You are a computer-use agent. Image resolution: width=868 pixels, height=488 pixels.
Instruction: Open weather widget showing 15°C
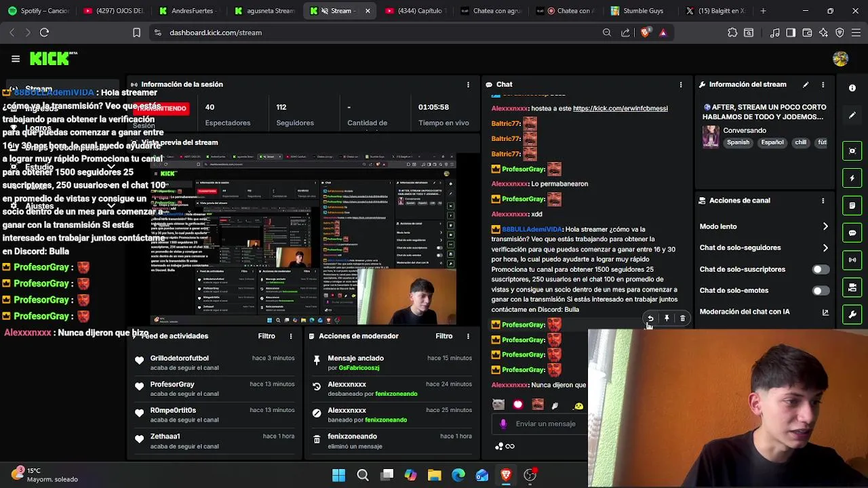coord(45,474)
